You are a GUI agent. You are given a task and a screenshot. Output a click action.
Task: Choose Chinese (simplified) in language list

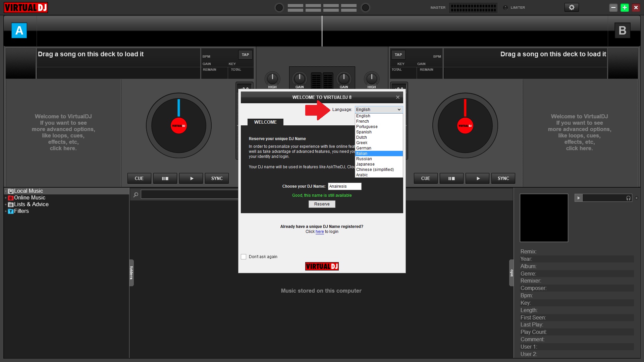click(379, 170)
